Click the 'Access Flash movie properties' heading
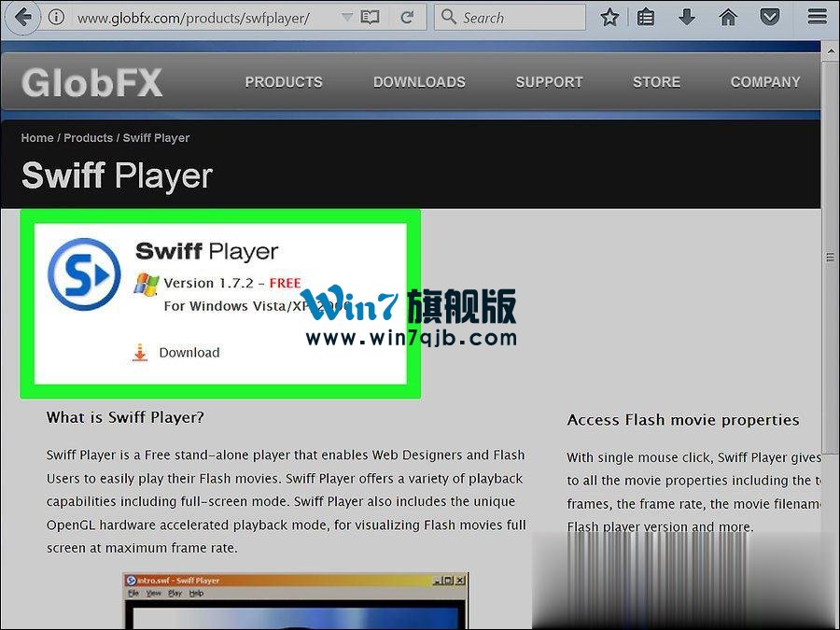This screenshot has height=630, width=840. tap(683, 420)
